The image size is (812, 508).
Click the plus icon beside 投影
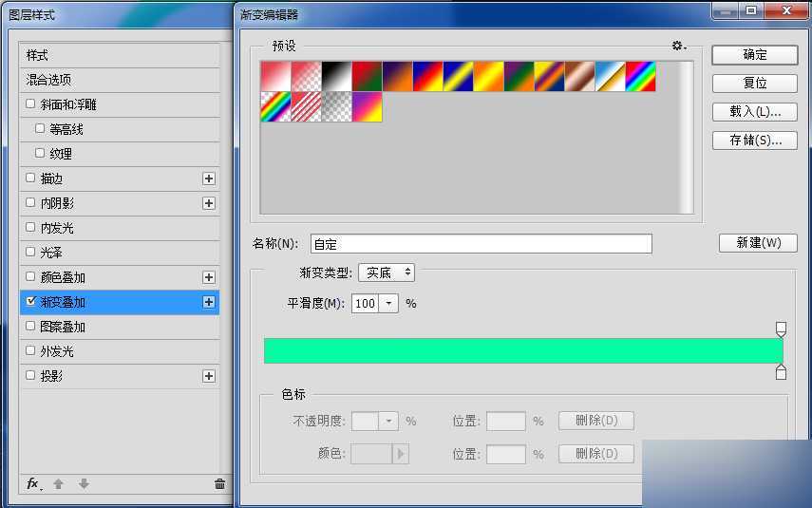[x=209, y=376]
